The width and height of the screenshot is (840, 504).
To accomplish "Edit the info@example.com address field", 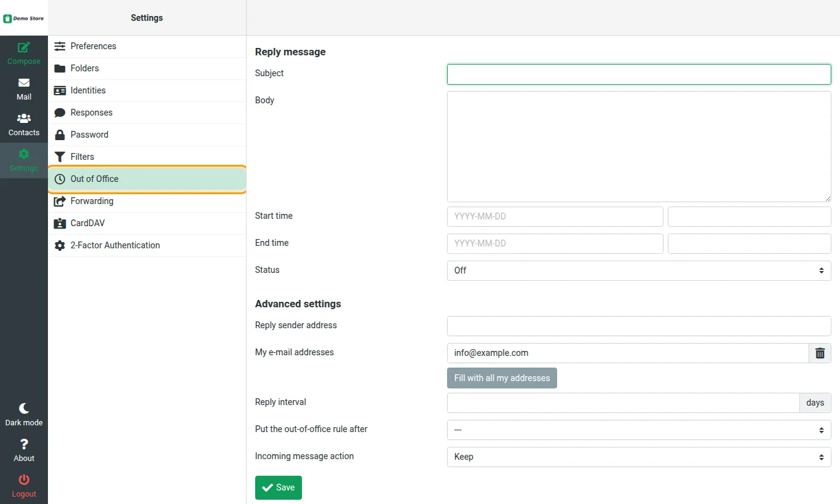I will [628, 353].
